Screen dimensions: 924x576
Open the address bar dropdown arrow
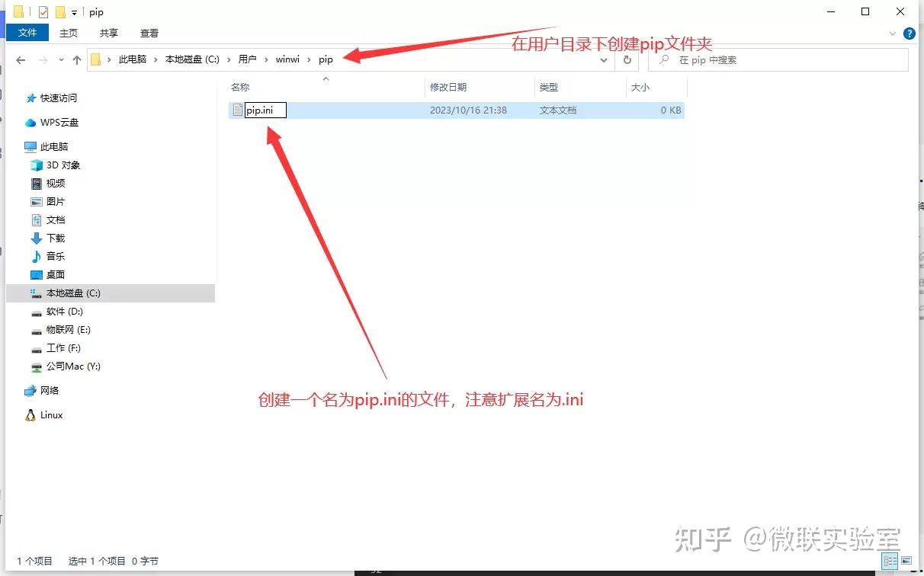(x=605, y=60)
